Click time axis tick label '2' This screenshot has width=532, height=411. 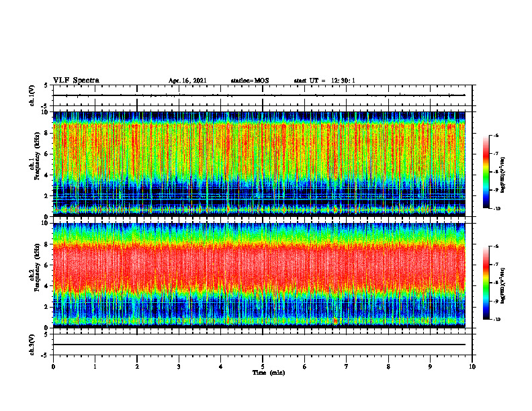[137, 367]
